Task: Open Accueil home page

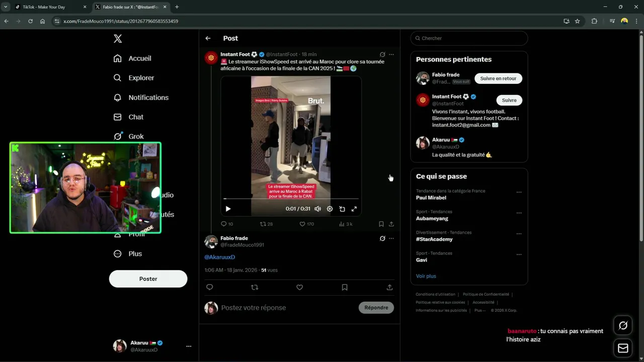Action: pos(133,58)
